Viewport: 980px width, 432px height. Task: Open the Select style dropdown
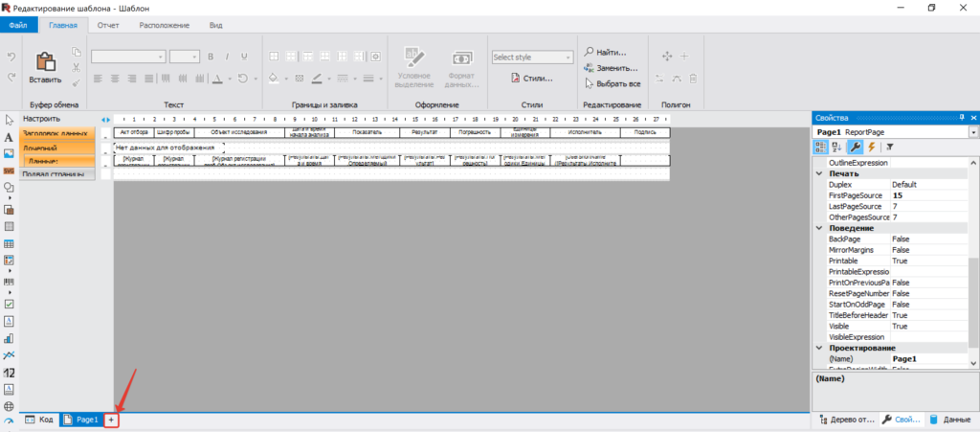point(532,57)
